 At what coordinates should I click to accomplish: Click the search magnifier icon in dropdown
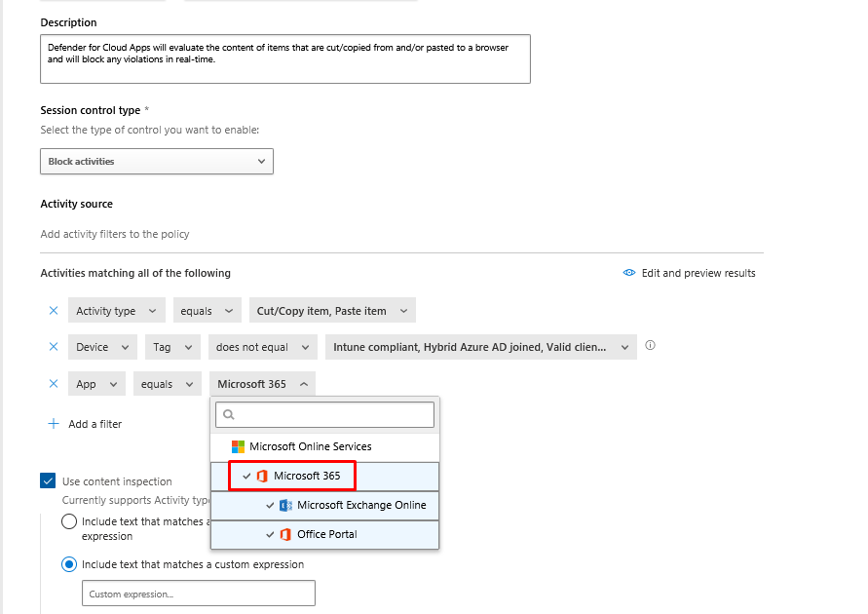(x=229, y=414)
